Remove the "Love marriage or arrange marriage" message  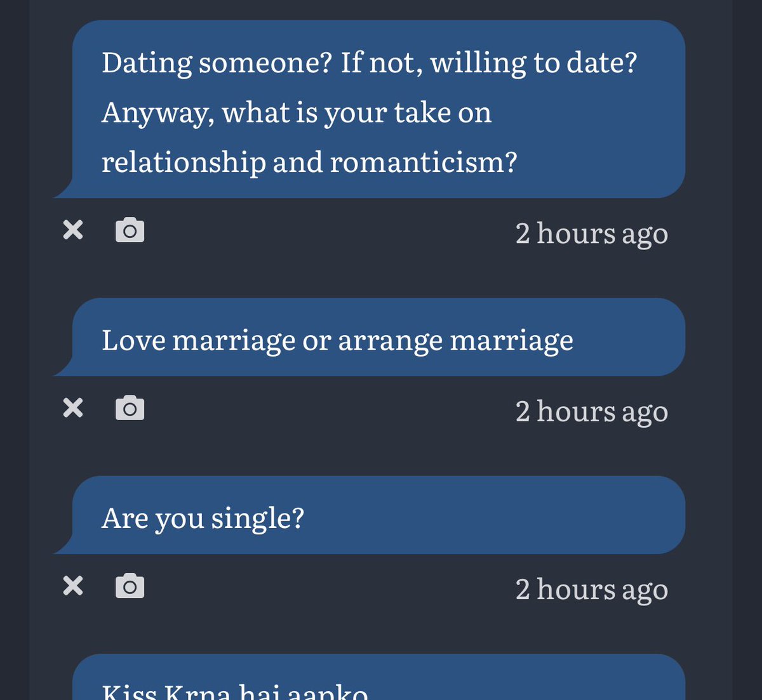pos(73,408)
